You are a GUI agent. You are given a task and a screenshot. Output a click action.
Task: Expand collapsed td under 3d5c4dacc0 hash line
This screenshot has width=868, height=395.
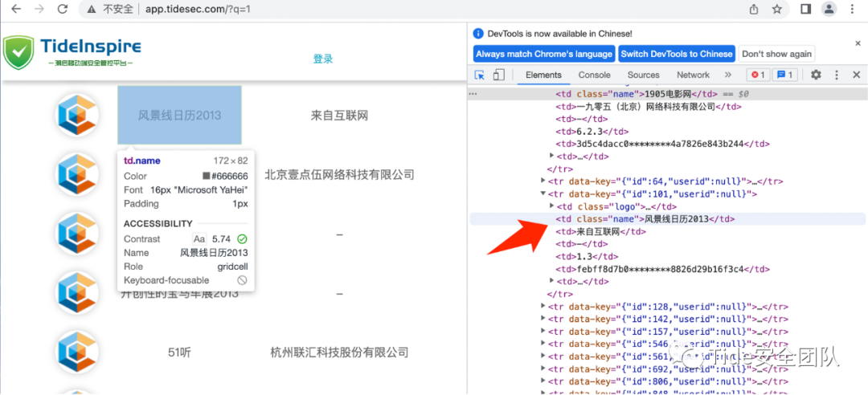coord(551,156)
